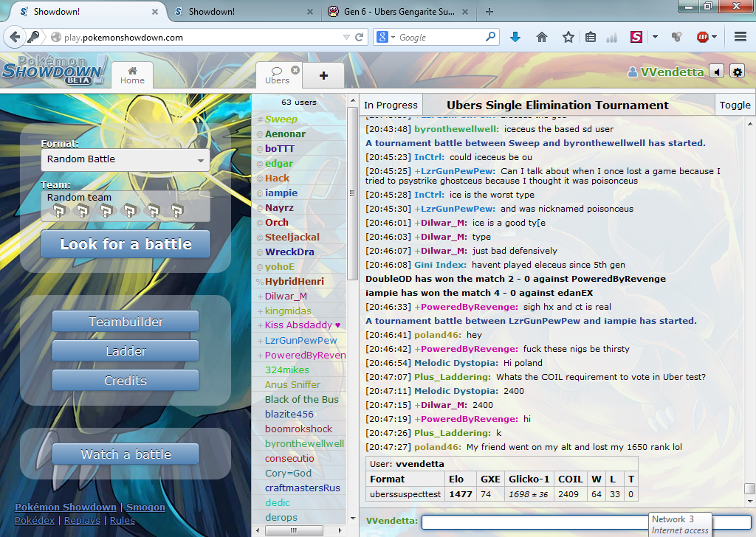This screenshot has width=756, height=537.
Task: Expand the Google search engine dropdown
Action: [x=386, y=37]
